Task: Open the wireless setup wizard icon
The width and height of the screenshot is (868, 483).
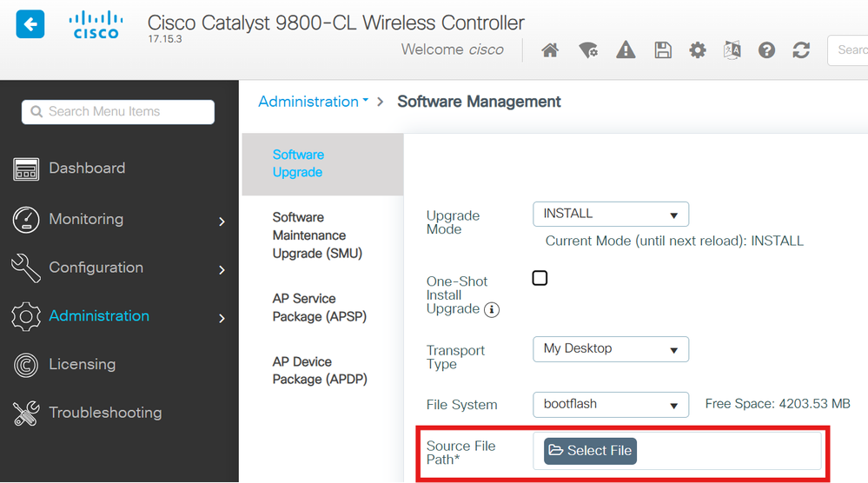Action: pyautogui.click(x=588, y=50)
